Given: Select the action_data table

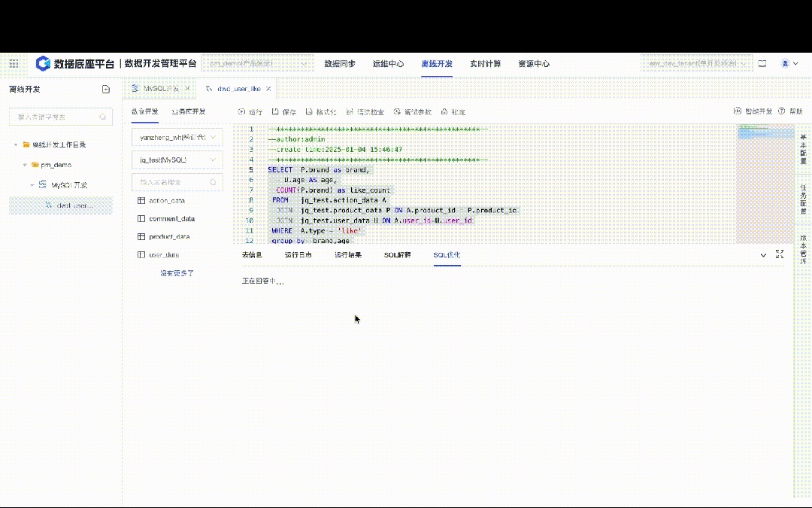Looking at the screenshot, I should [167, 201].
